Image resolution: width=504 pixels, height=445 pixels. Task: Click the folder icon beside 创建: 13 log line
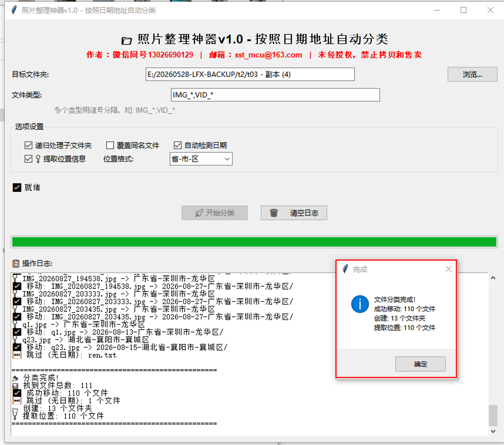(x=15, y=410)
